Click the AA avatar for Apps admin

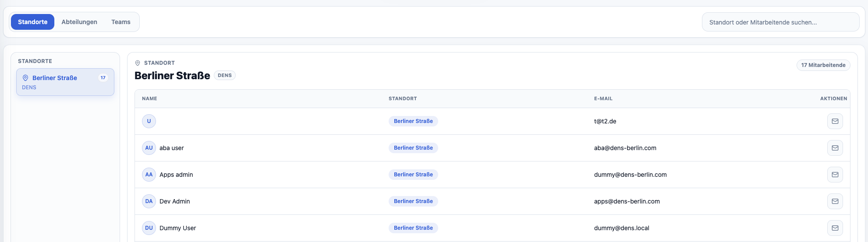pyautogui.click(x=149, y=175)
